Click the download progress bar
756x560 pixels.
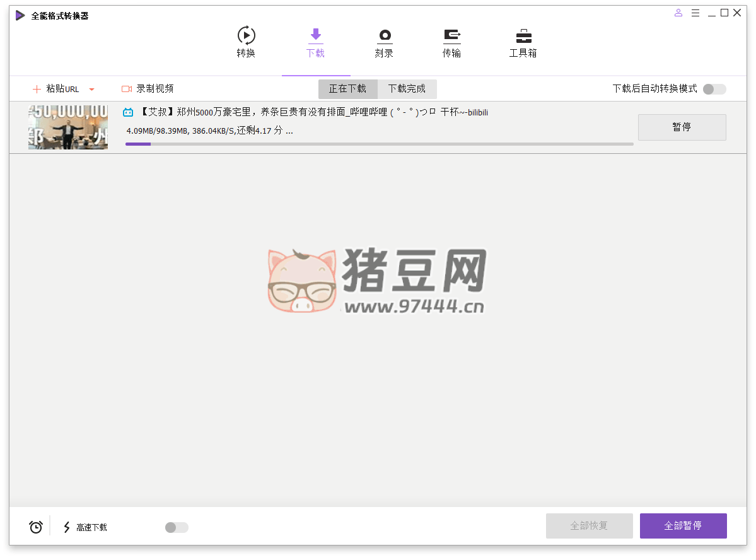379,144
